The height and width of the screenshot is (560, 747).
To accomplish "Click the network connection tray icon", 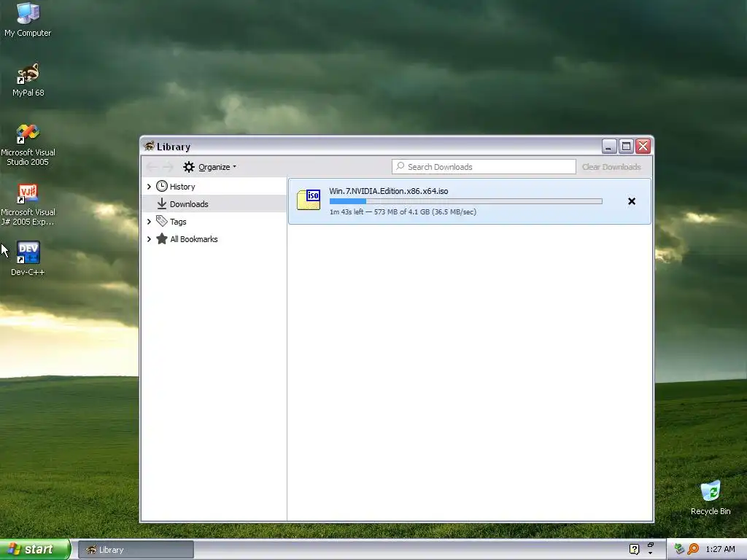I will click(679, 549).
